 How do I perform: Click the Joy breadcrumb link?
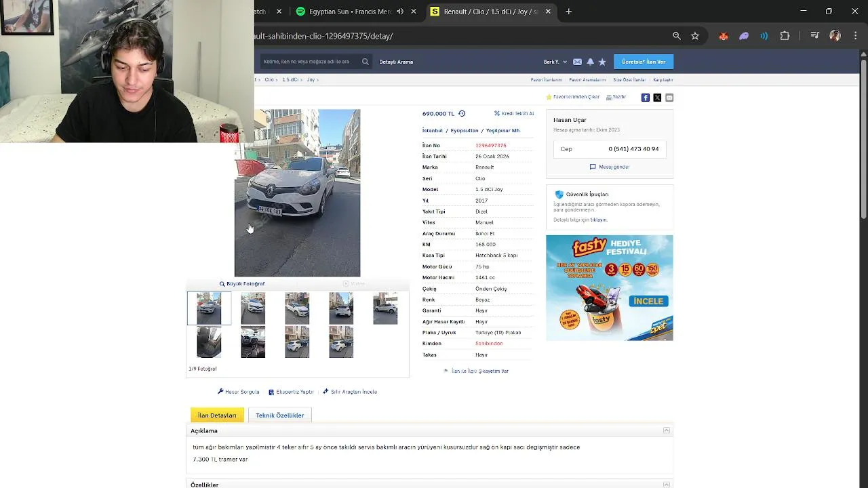[311, 80]
